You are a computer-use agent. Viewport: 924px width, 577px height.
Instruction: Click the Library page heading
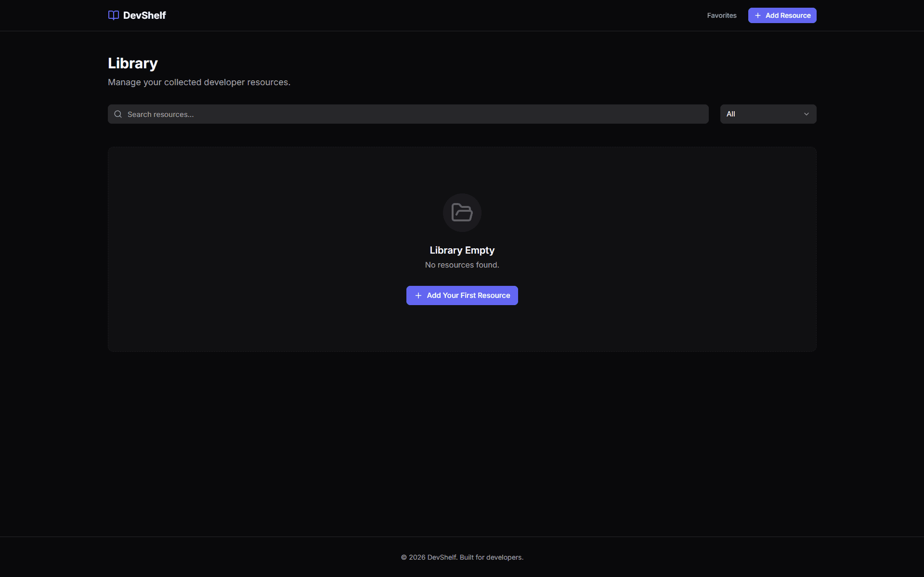click(x=132, y=63)
